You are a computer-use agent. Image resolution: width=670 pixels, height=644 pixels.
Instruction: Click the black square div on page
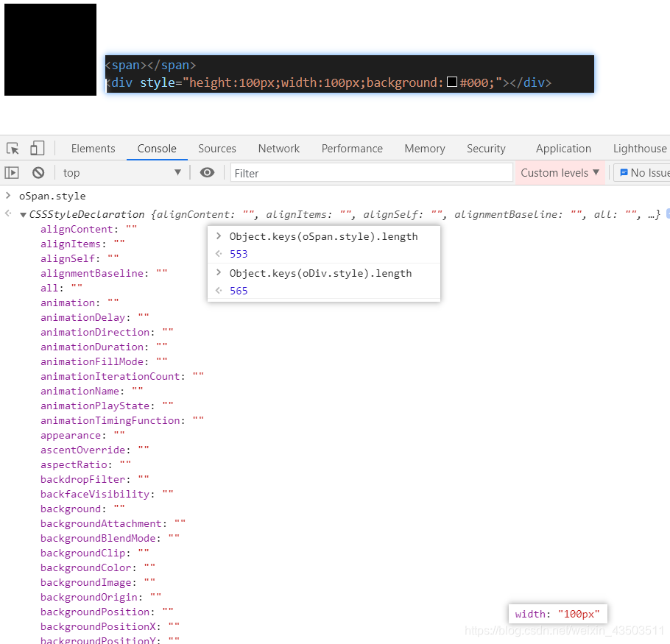tap(50, 49)
